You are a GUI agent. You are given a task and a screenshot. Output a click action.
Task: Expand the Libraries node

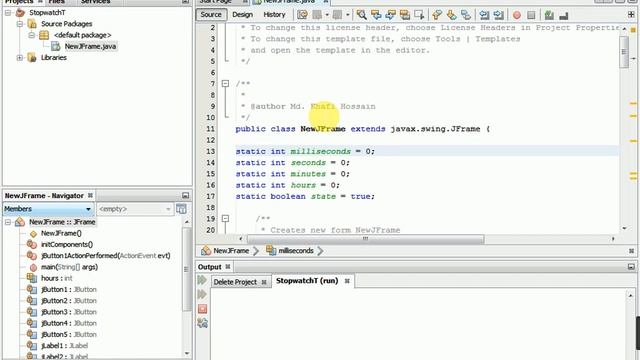point(20,58)
